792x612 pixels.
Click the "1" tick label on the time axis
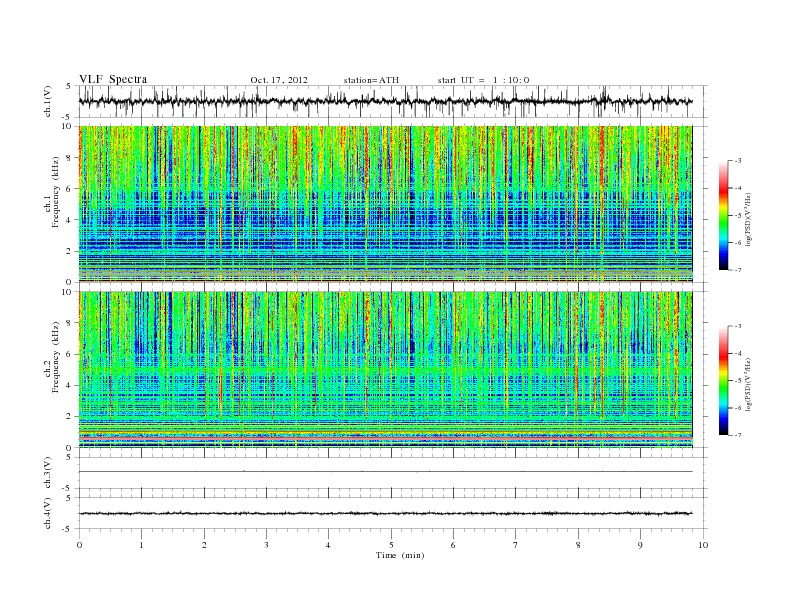click(141, 545)
